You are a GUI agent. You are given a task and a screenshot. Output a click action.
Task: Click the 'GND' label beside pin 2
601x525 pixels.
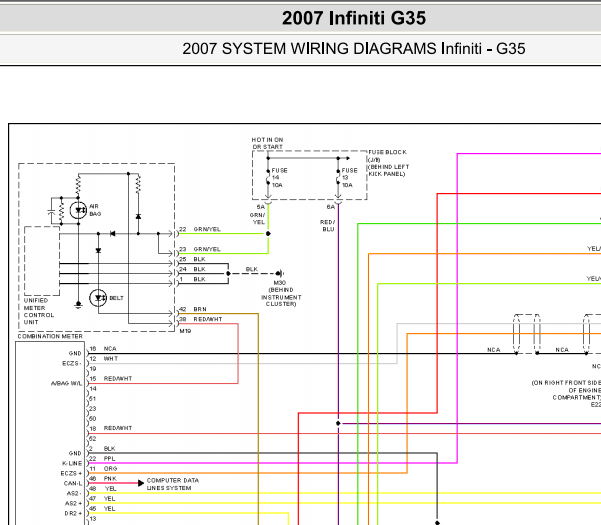pos(75,453)
